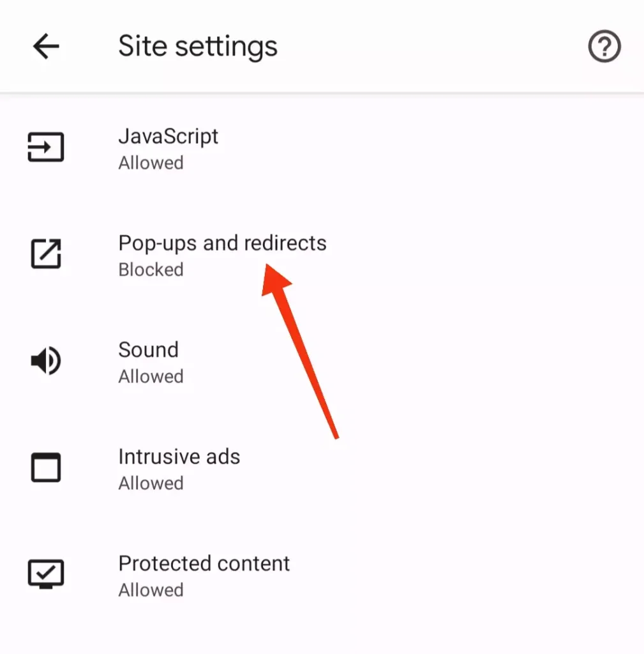
Task: Click the Sound speaker icon
Action: tap(46, 360)
